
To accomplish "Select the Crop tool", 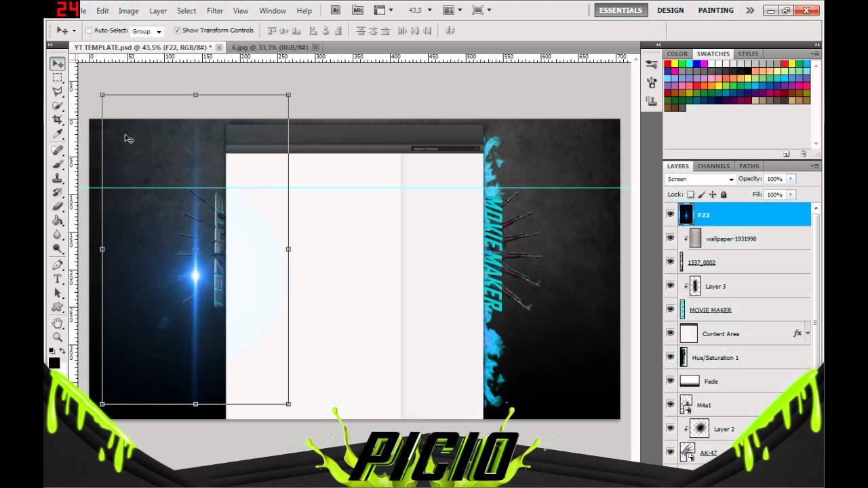I will pos(58,120).
